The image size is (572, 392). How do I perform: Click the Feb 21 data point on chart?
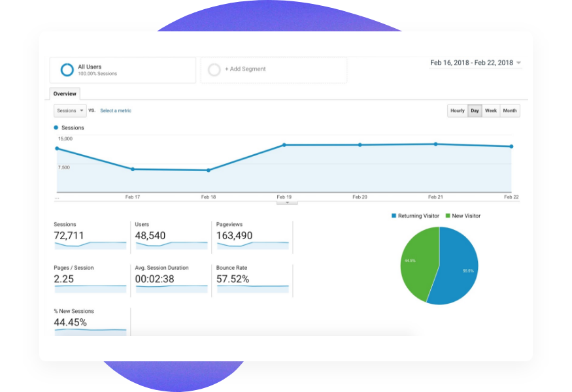click(435, 144)
